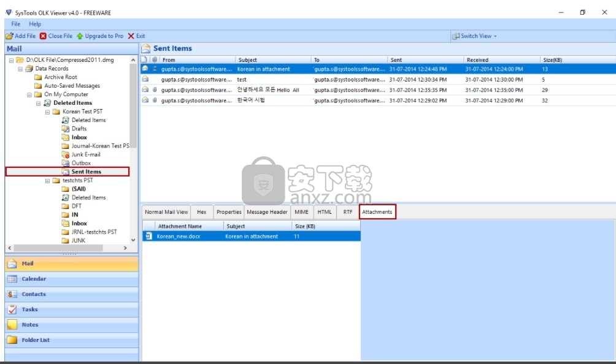Select Inbox under Korean Test PST
Screen dimensions: 616x364
tap(79, 137)
